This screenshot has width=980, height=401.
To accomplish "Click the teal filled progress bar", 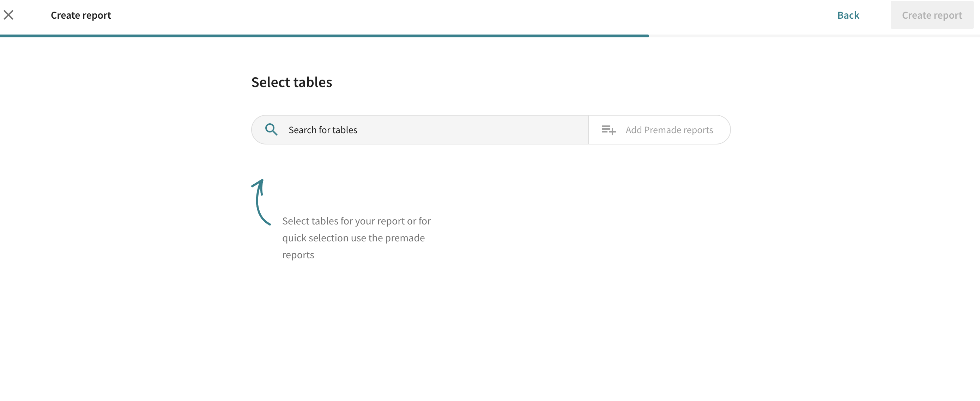I will pos(323,36).
